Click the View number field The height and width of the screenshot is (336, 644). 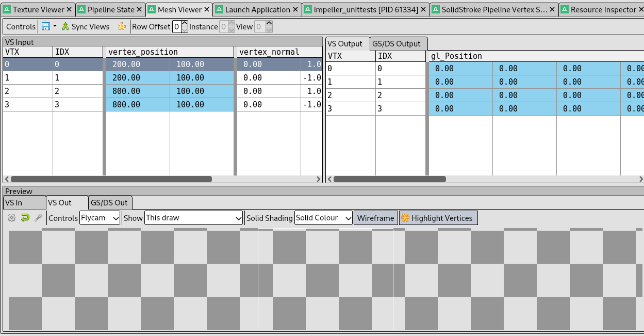(259, 27)
